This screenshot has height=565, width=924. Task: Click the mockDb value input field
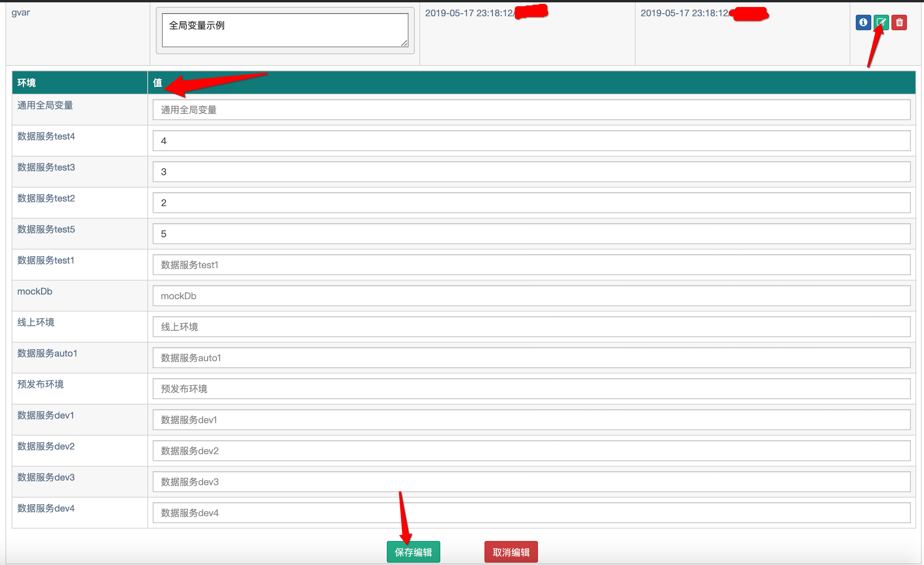tap(531, 296)
